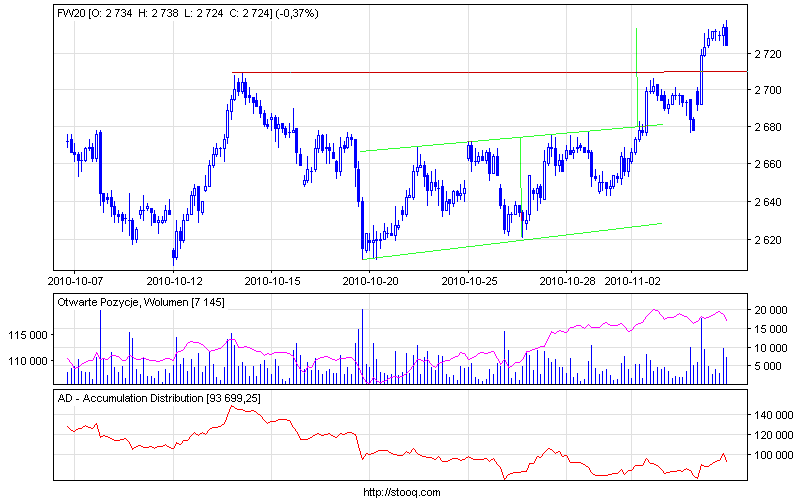The width and height of the screenshot is (800, 500).
Task: Click the 2010-10-15 date label
Action: [x=272, y=281]
